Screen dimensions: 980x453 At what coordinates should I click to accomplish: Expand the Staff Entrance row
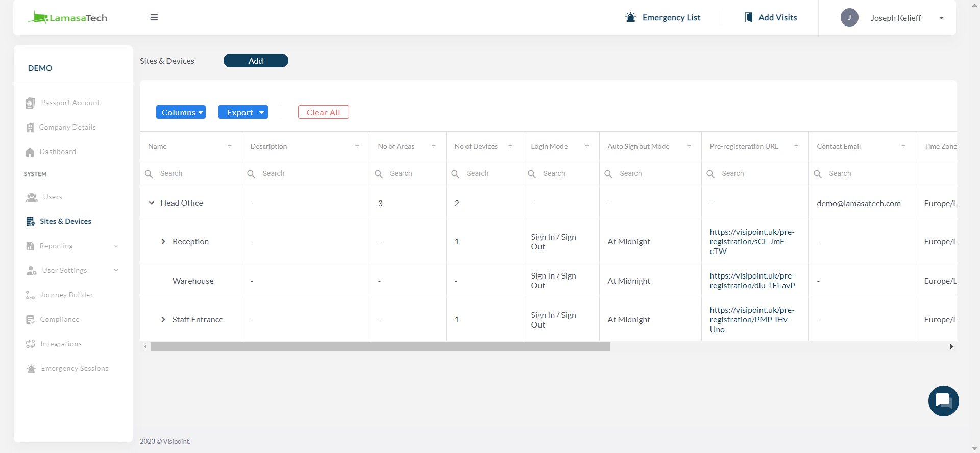163,319
